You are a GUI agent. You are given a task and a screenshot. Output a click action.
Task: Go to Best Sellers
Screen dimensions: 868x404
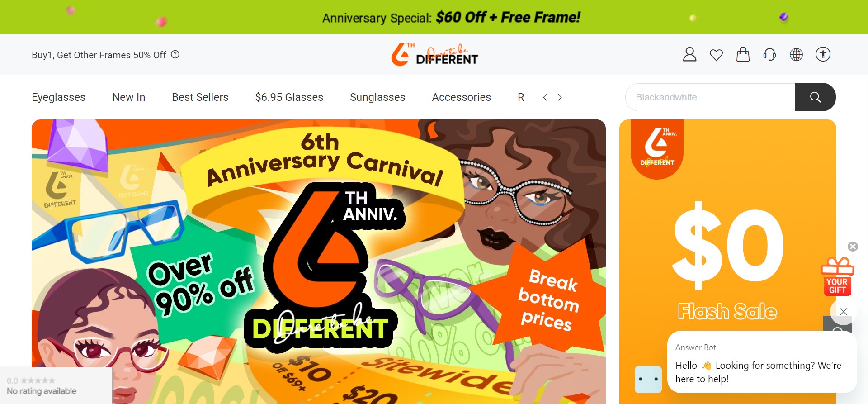(x=200, y=97)
